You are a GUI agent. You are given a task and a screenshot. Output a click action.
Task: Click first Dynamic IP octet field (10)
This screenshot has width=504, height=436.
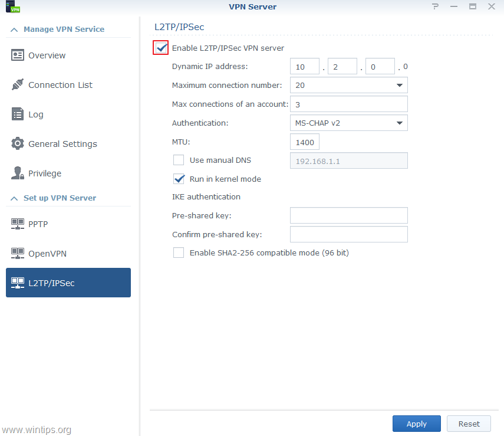coord(305,66)
